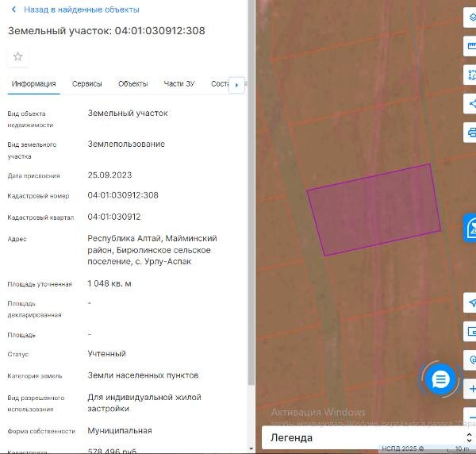Click the Дата присвоения label
The width and height of the screenshot is (476, 454).
pos(33,176)
